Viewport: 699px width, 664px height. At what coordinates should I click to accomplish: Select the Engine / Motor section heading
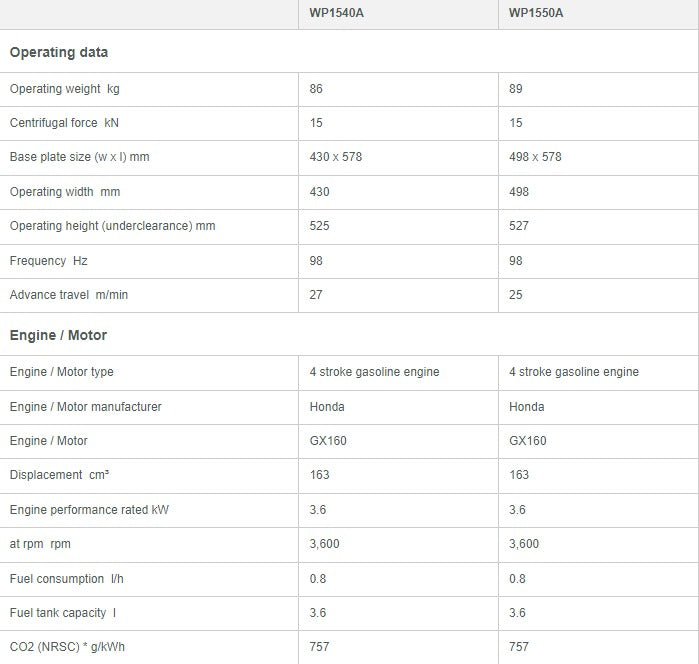coord(58,335)
